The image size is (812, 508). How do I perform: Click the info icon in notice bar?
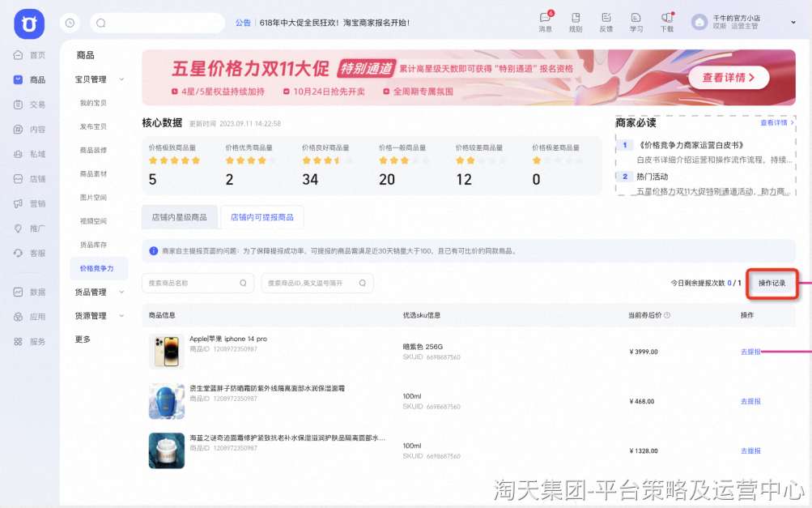tap(153, 251)
